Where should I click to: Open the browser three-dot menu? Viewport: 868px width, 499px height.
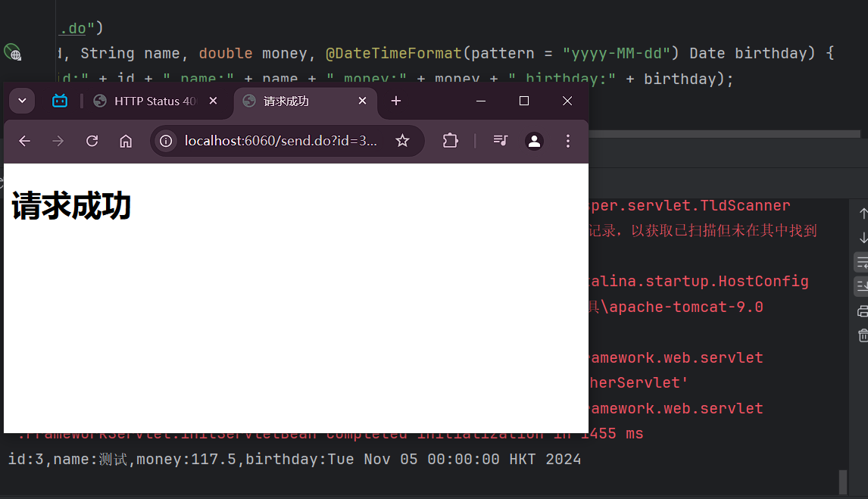pos(568,141)
